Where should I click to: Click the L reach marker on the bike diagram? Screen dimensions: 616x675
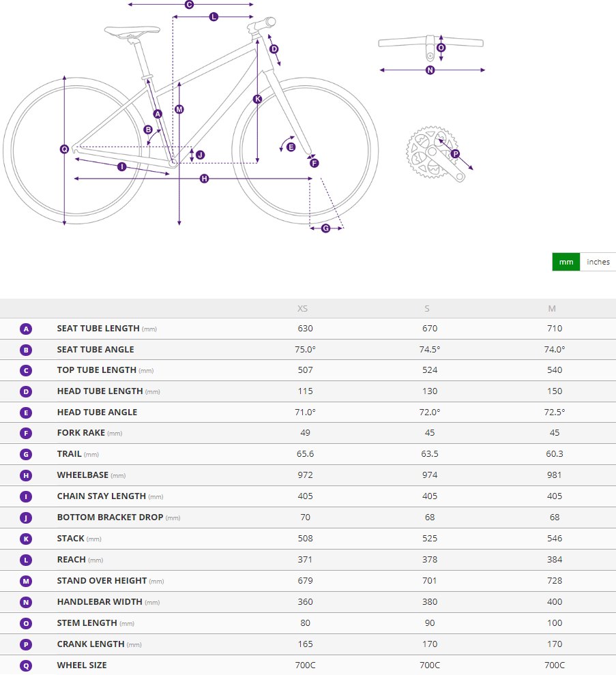(x=214, y=16)
